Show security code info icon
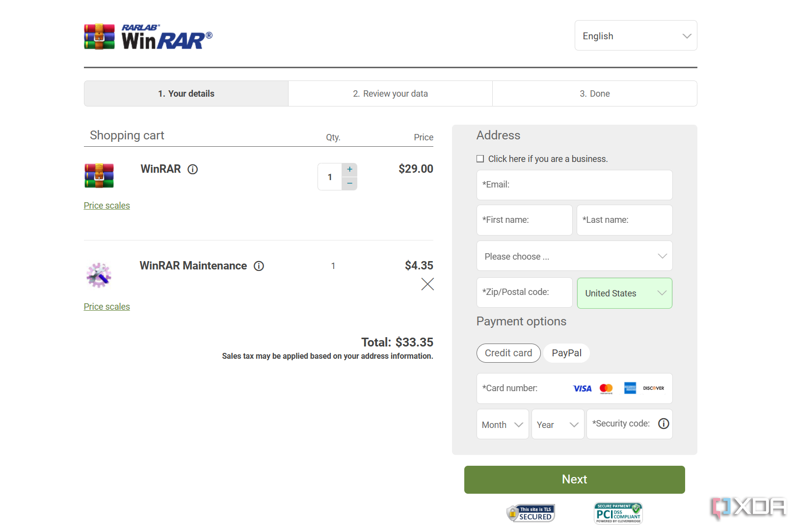This screenshot has height=532, width=798. pos(664,424)
